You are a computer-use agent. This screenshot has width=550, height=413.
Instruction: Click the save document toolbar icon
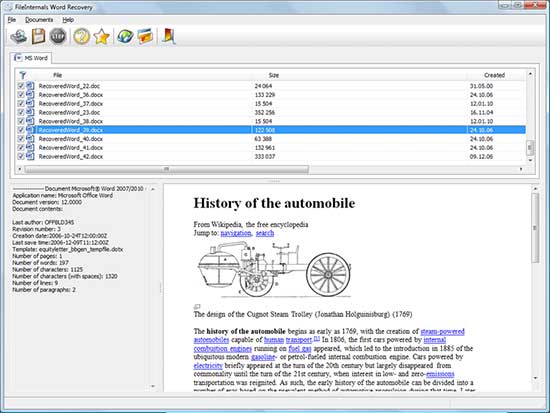[38, 36]
